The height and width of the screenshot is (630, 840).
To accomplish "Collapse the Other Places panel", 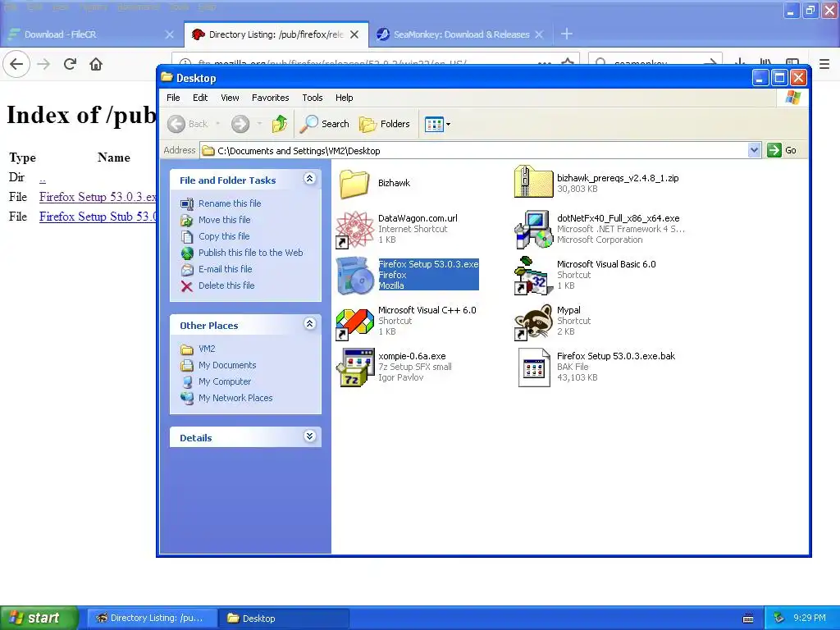I will pyautogui.click(x=309, y=323).
